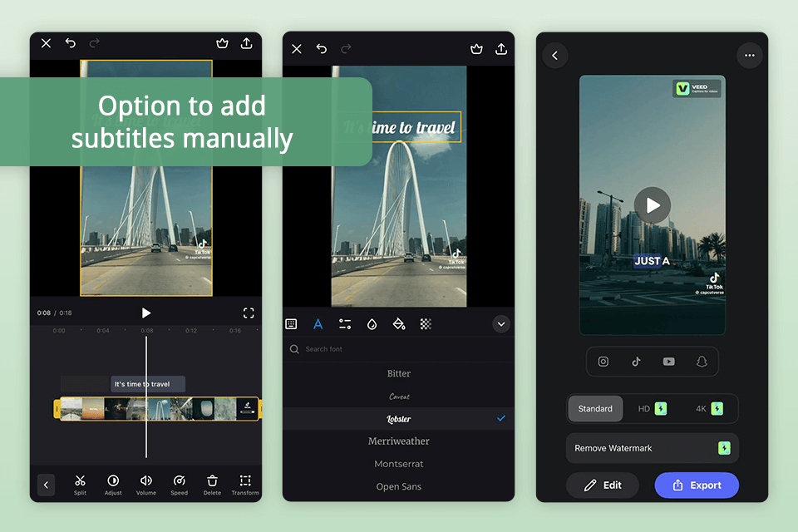This screenshot has height=532, width=798.
Task: Redo action in left phone
Action: pyautogui.click(x=94, y=43)
